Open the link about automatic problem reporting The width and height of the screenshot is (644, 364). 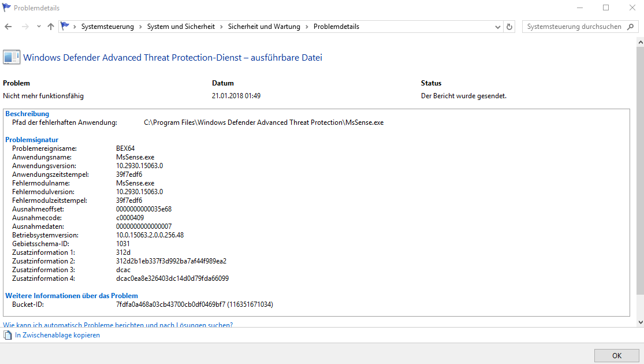point(118,324)
